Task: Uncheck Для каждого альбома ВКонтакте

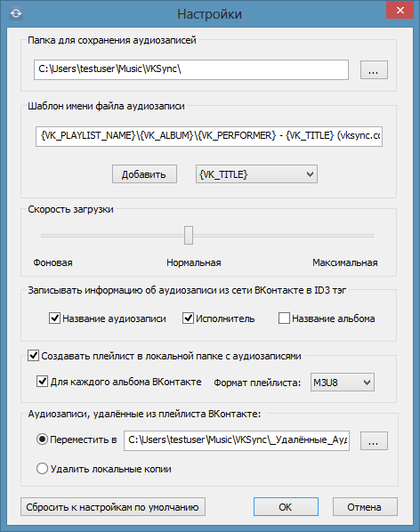Action: tap(42, 382)
